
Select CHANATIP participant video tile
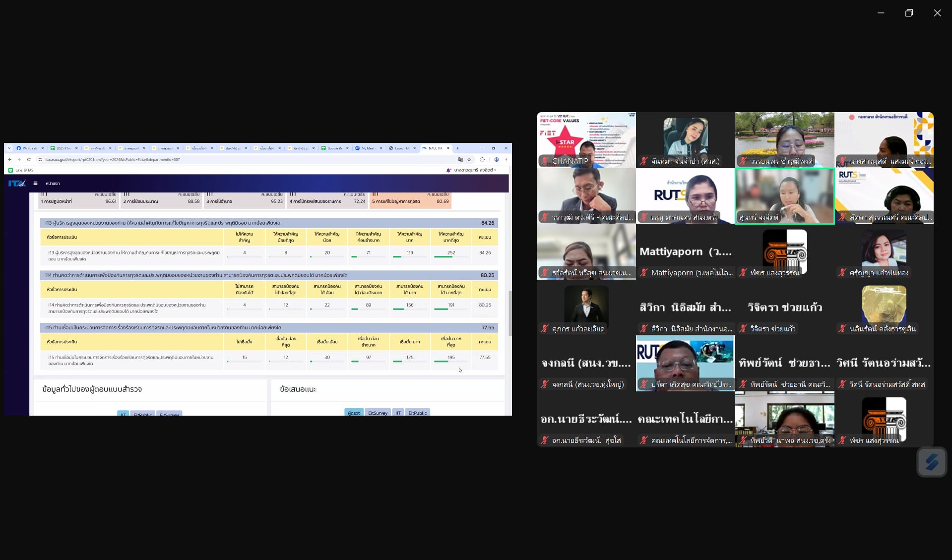tap(586, 140)
